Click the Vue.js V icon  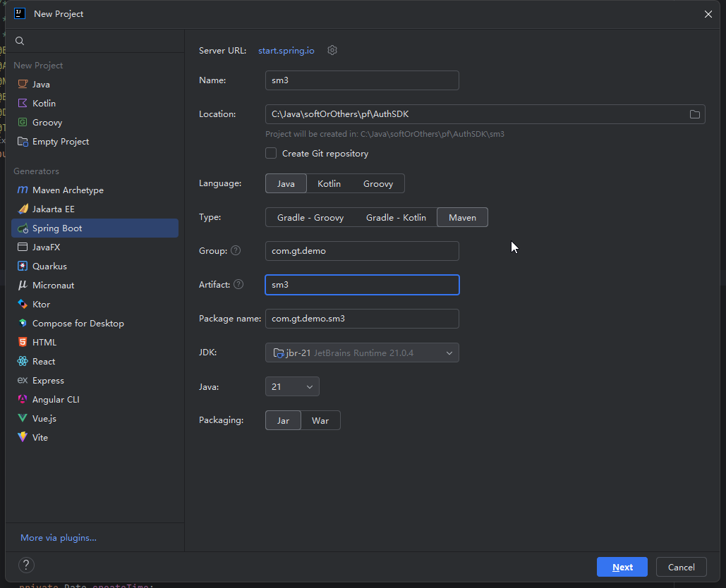23,418
